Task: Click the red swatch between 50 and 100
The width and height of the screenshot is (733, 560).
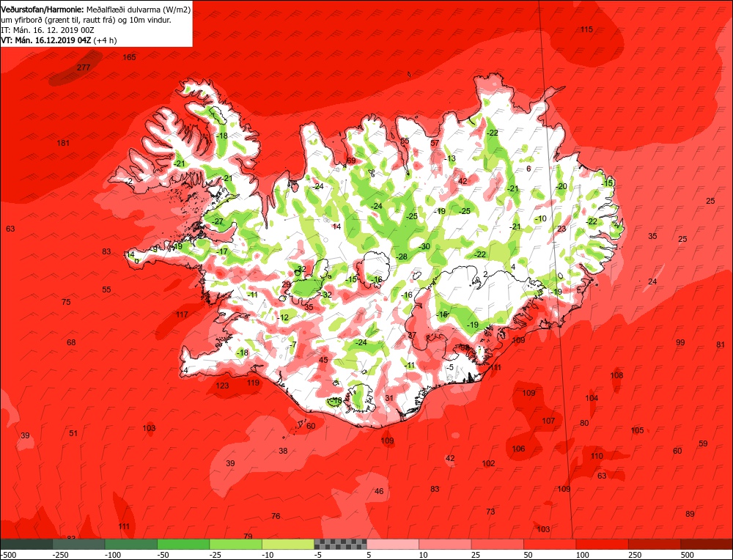Action: click(x=550, y=544)
